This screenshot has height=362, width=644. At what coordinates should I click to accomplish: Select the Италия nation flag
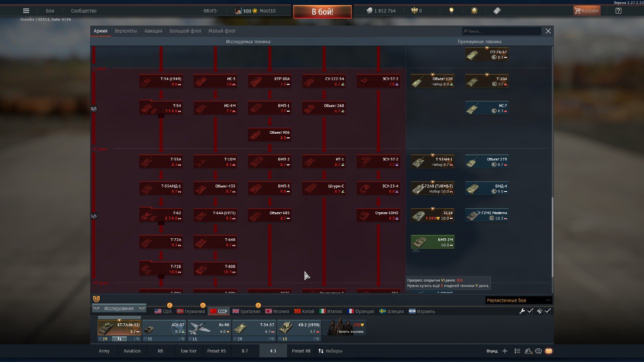point(331,311)
